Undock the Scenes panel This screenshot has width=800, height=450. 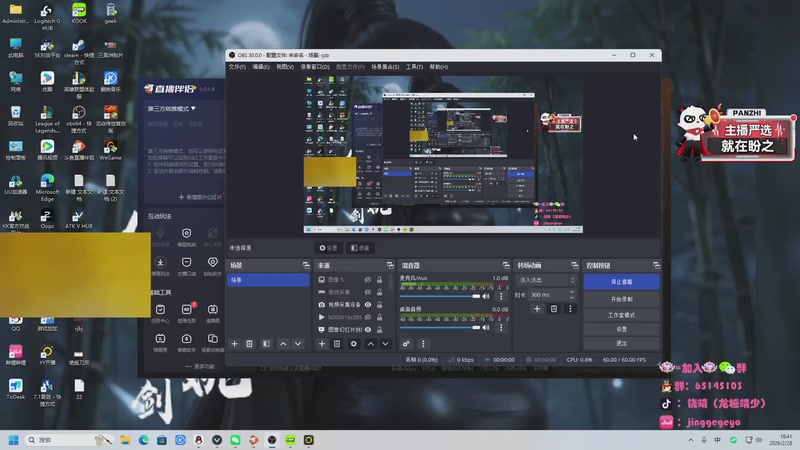click(x=306, y=265)
